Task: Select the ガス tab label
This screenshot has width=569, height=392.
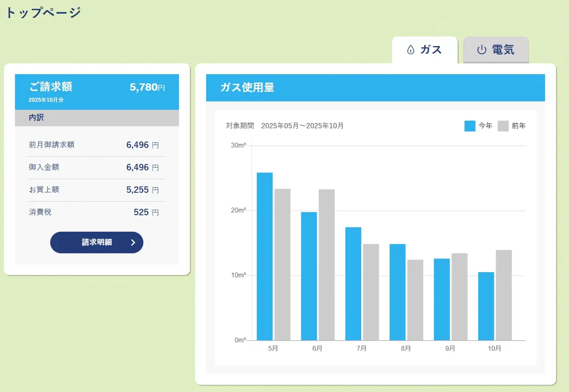Action: [431, 50]
